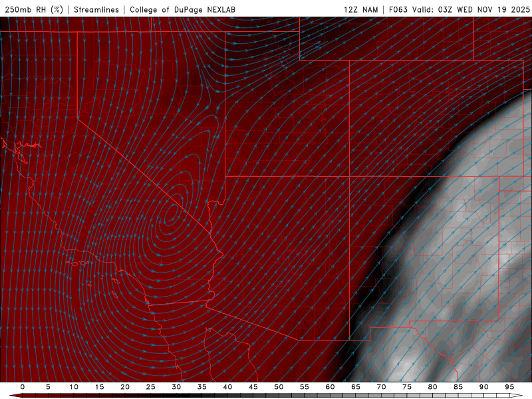Viewport: 532px width, 399px height.
Task: Click the "F063" forecast hour label
Action: click(x=398, y=9)
